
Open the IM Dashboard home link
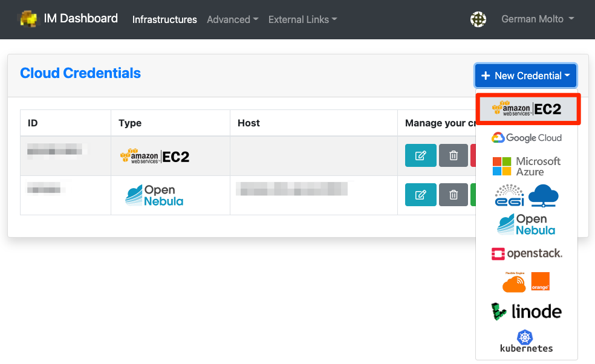click(x=80, y=19)
